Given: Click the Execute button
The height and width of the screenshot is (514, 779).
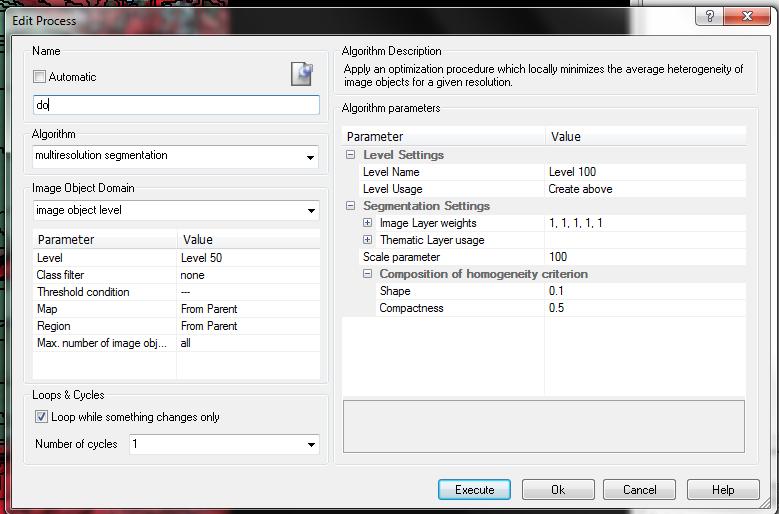Looking at the screenshot, I should point(474,490).
